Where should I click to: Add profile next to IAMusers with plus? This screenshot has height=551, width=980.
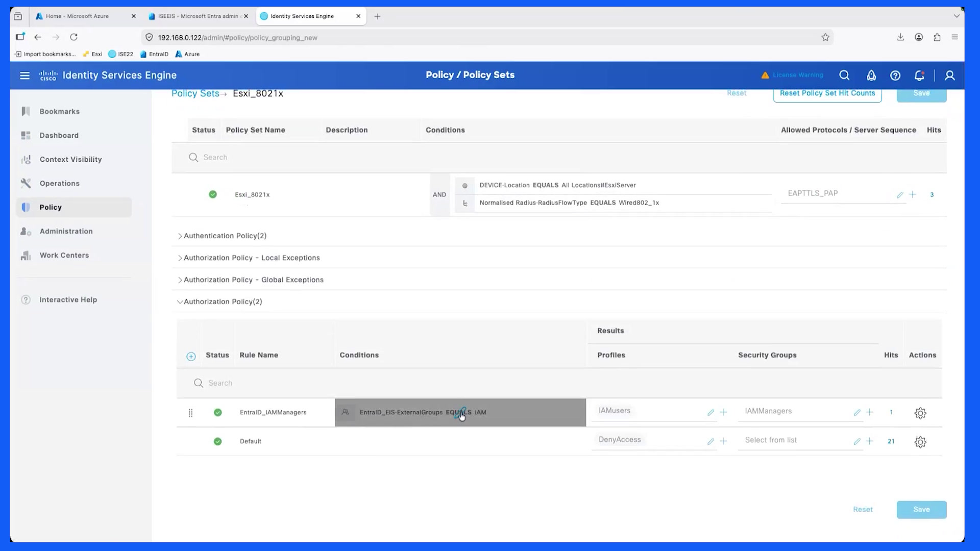[x=723, y=412]
